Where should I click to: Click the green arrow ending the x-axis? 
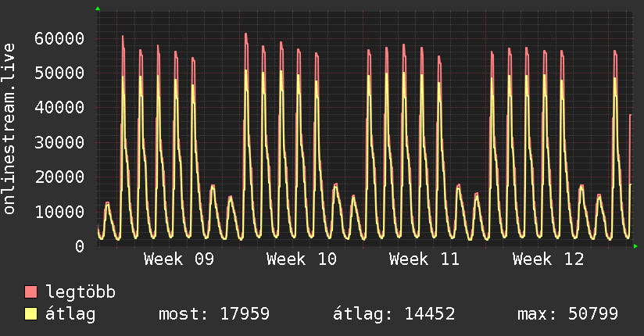tap(635, 246)
